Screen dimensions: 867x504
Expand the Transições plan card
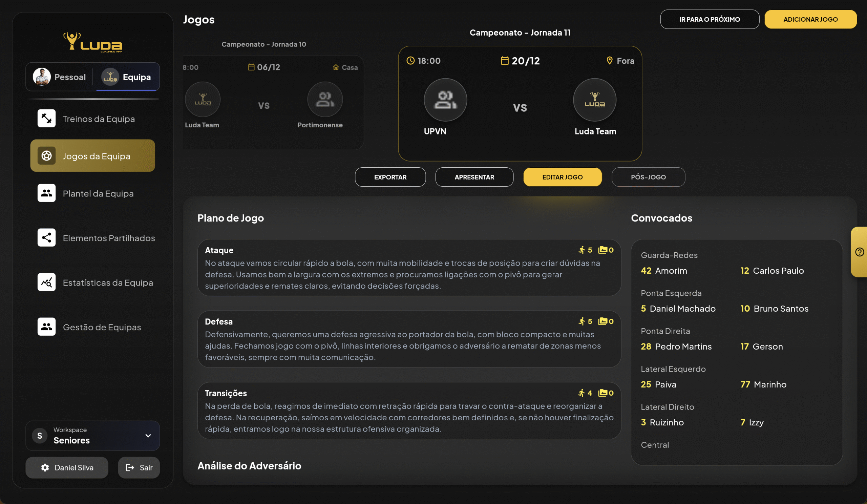409,411
